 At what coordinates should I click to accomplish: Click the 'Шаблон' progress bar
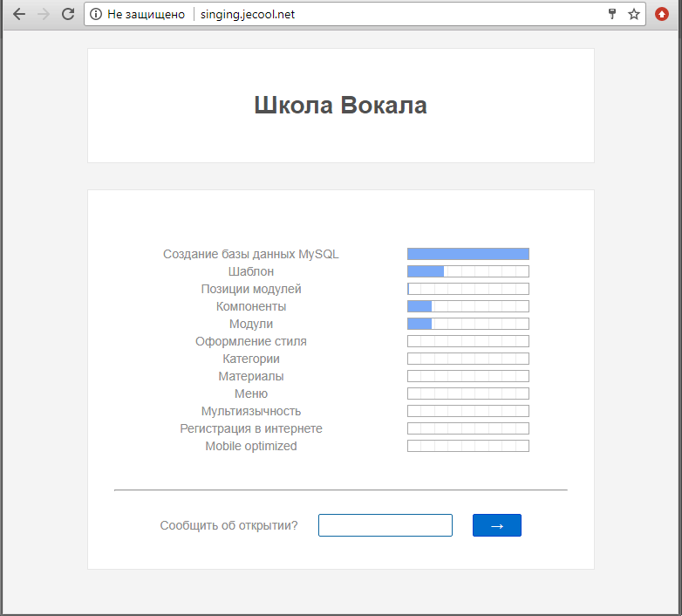point(468,271)
